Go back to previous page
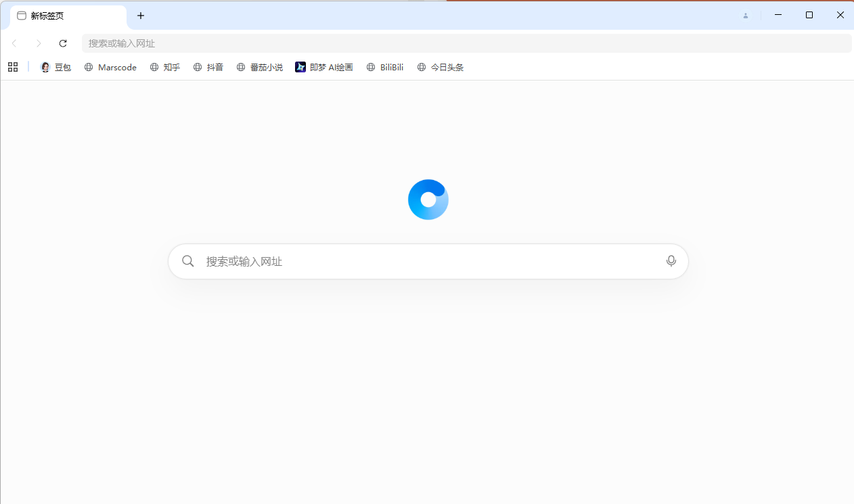854x504 pixels. click(14, 43)
